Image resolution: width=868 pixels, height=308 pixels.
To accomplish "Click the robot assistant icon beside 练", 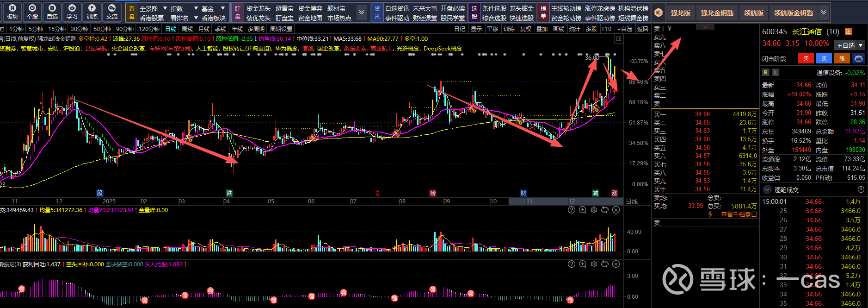I will (859, 59).
